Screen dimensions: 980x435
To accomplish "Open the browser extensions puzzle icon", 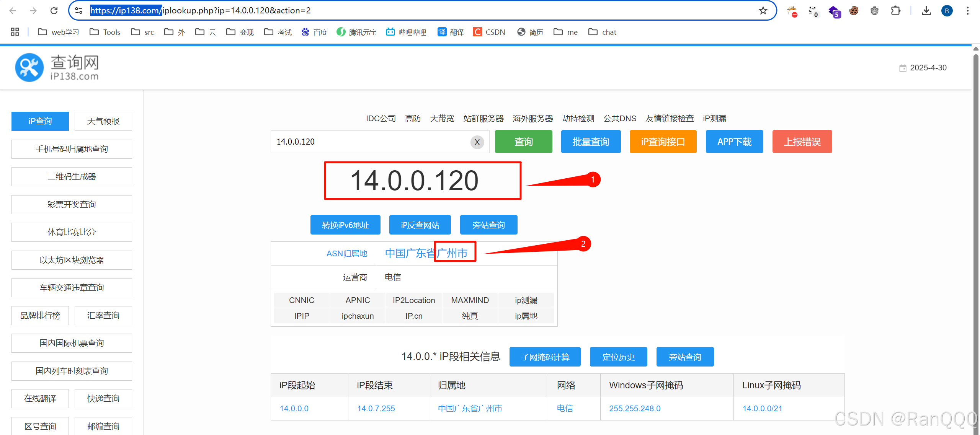I will tap(895, 11).
